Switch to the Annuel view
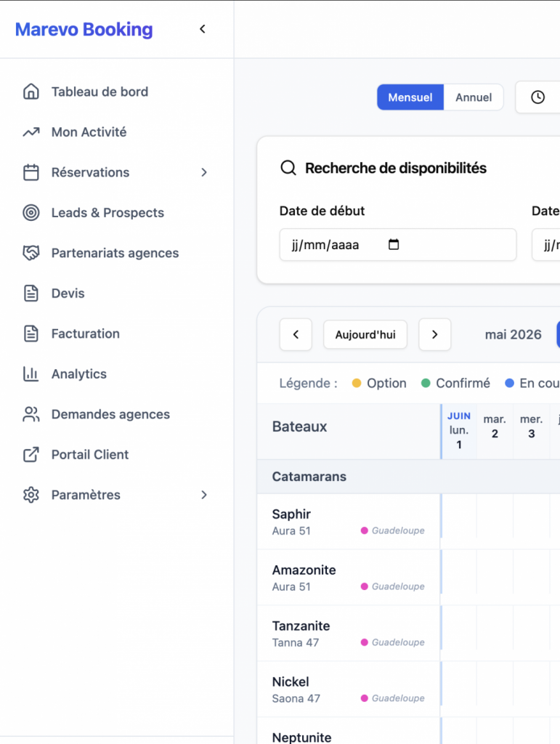This screenshot has width=560, height=744. click(474, 97)
